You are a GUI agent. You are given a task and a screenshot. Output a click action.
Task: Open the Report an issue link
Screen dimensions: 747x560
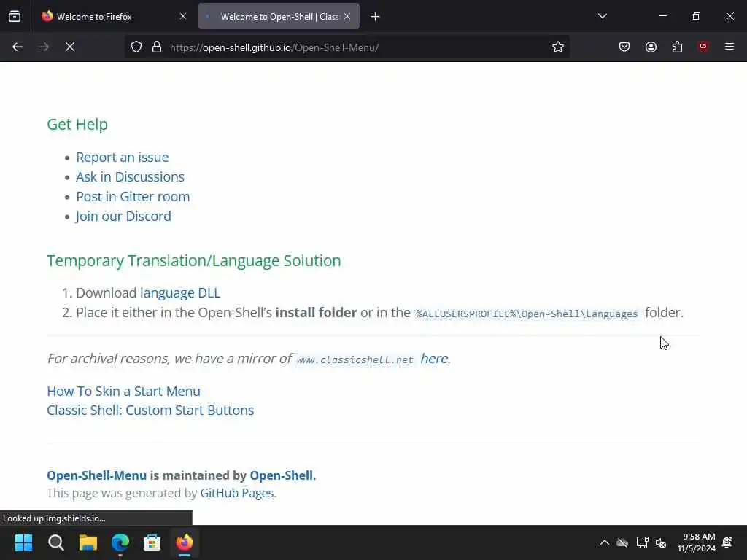(123, 157)
